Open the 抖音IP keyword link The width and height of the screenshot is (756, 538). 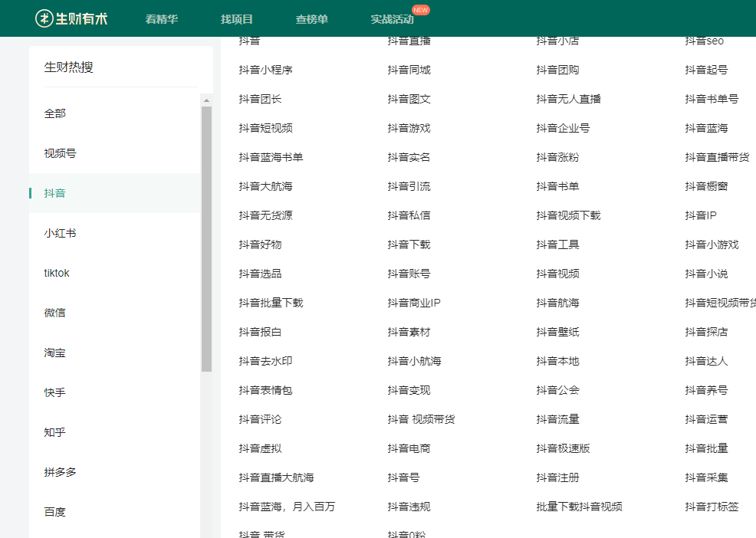pos(701,215)
